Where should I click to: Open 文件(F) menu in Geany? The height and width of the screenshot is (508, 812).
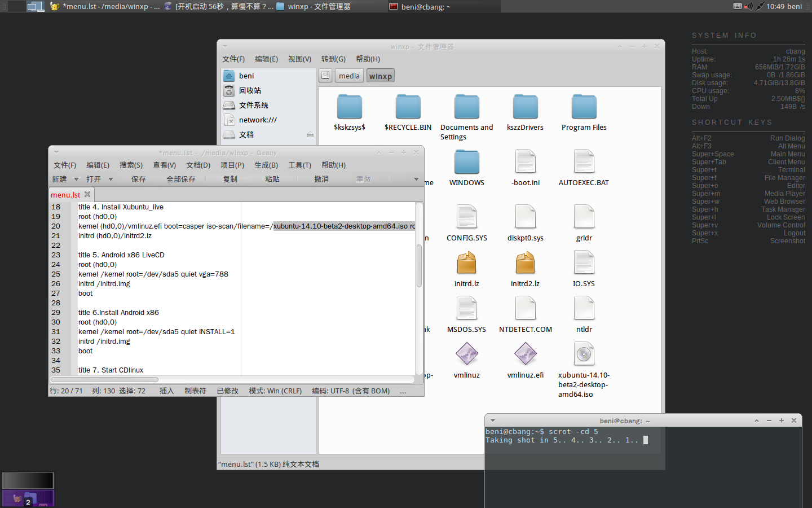(x=65, y=165)
